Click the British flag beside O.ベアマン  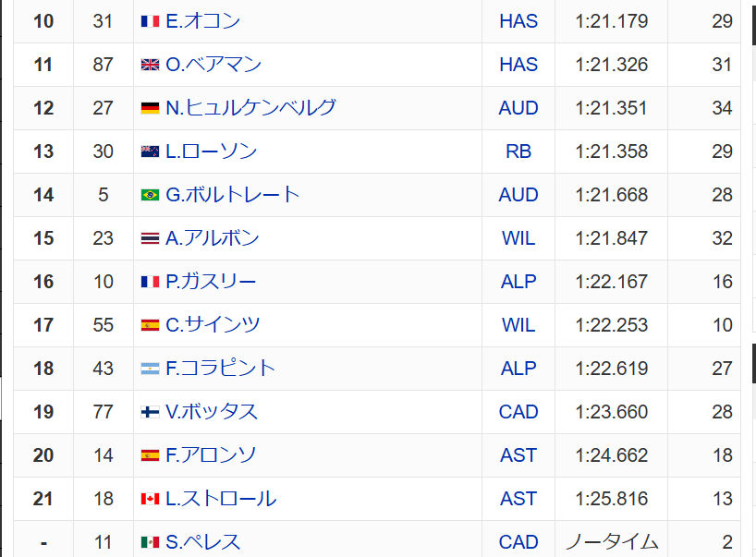[x=150, y=65]
